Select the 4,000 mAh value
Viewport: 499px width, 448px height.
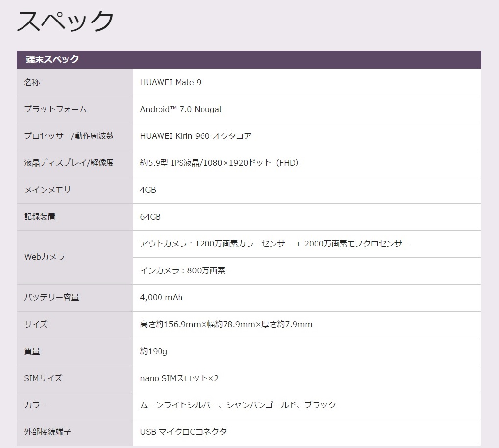click(x=161, y=297)
